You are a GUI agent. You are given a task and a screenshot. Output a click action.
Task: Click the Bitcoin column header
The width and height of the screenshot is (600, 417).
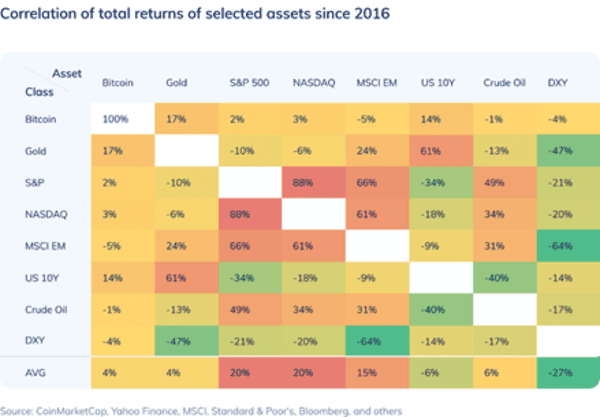(x=118, y=82)
